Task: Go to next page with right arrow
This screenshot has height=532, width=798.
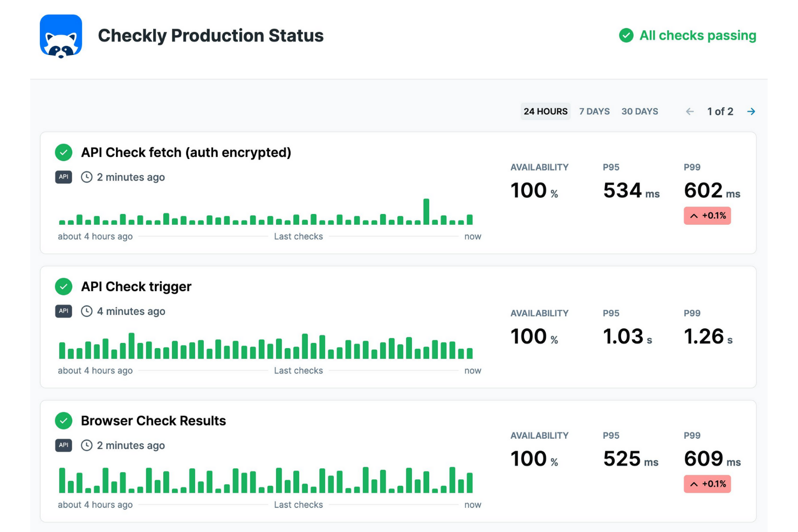Action: (x=751, y=112)
